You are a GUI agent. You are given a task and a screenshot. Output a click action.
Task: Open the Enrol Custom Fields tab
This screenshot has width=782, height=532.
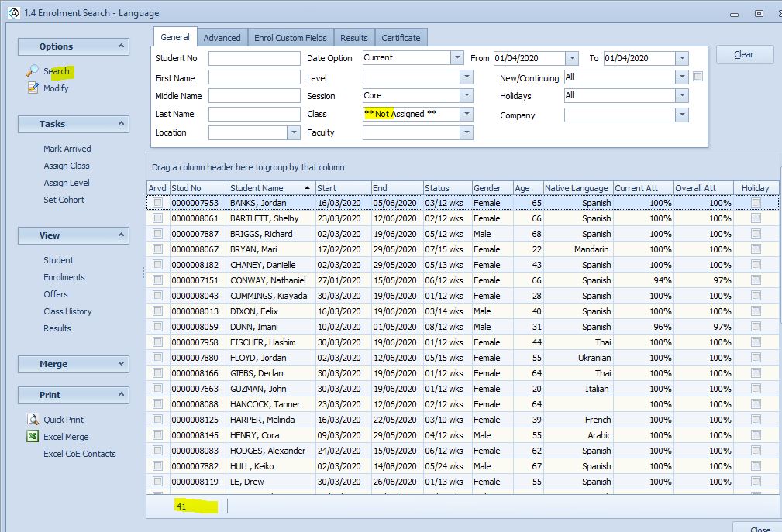point(291,37)
